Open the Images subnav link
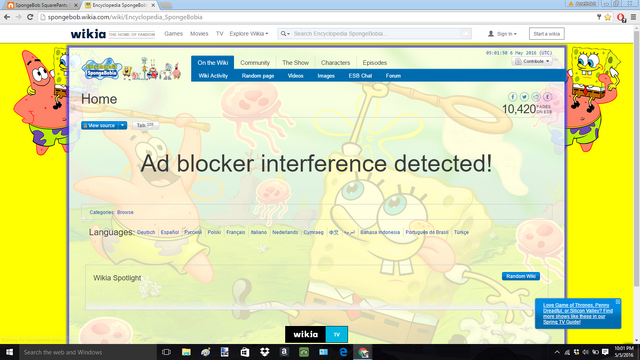 click(x=326, y=76)
